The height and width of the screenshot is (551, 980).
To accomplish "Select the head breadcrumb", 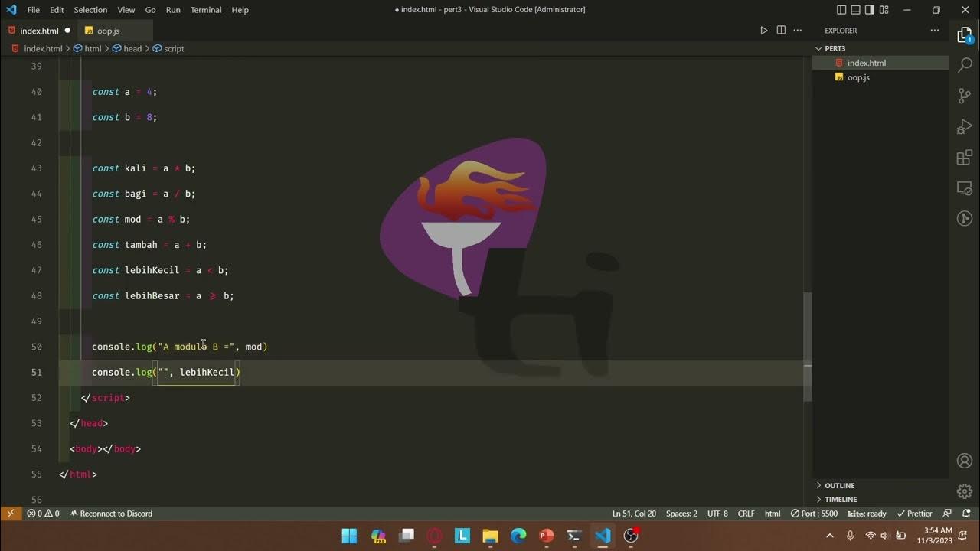I will pyautogui.click(x=127, y=48).
